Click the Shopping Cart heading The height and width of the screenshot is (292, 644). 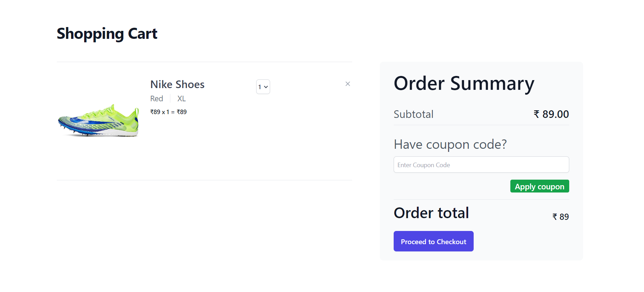coord(107,34)
